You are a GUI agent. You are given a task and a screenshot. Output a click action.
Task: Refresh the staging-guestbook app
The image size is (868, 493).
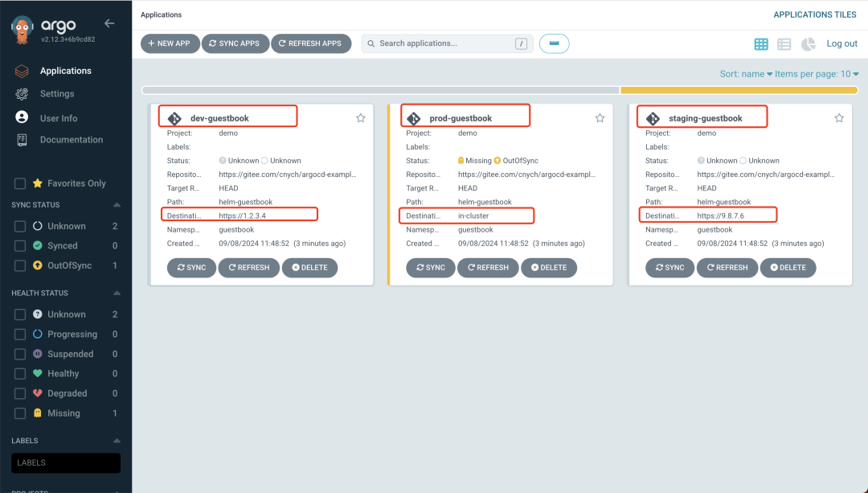pyautogui.click(x=727, y=268)
